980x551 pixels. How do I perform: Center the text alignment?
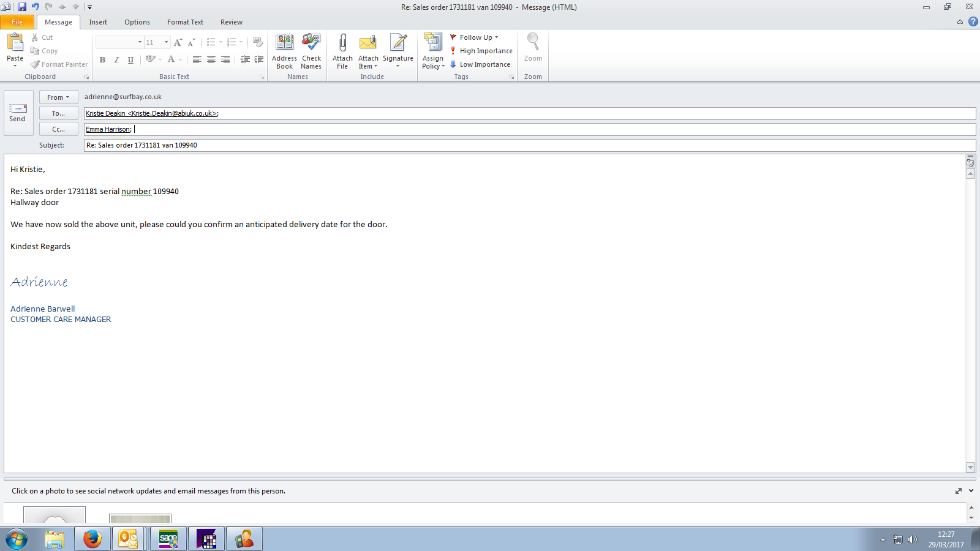211,59
